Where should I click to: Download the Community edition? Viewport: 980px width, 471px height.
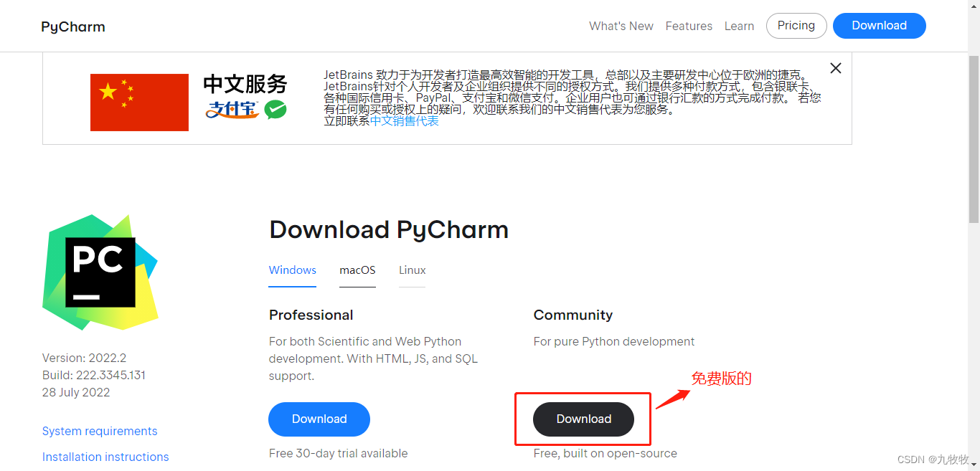coord(583,419)
